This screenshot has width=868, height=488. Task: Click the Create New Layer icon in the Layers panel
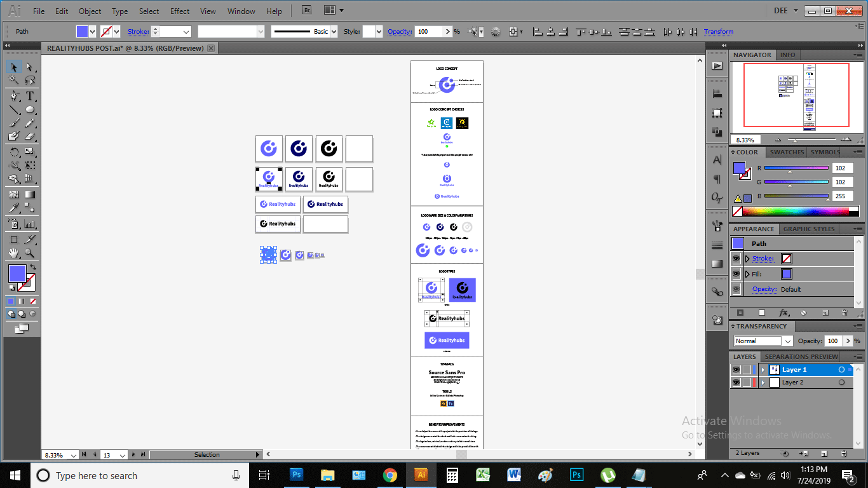click(824, 453)
